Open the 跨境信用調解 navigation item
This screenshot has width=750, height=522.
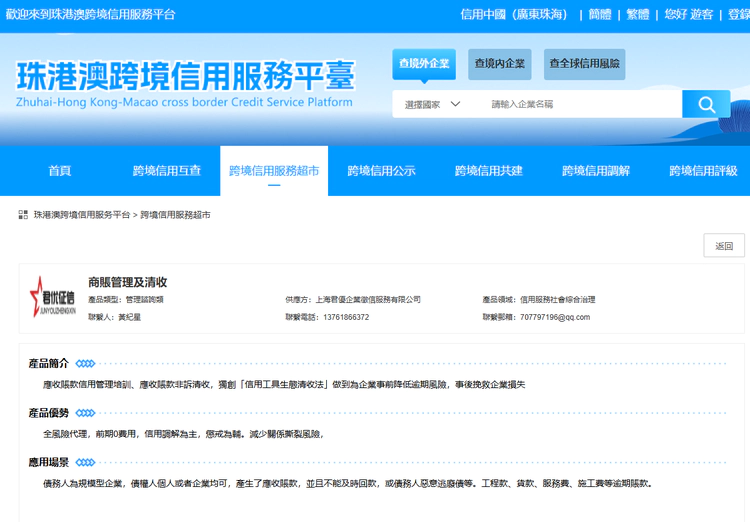(x=596, y=171)
